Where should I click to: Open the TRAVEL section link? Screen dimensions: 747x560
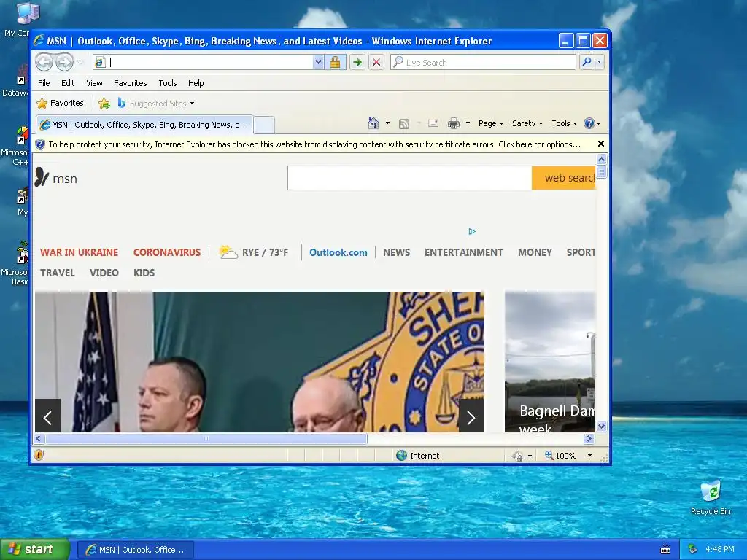[57, 273]
